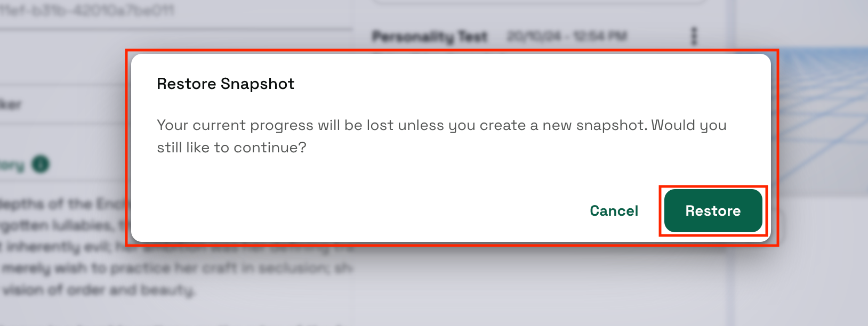Click the green Restore button
Viewport: 868px width, 326px height.
tap(713, 211)
